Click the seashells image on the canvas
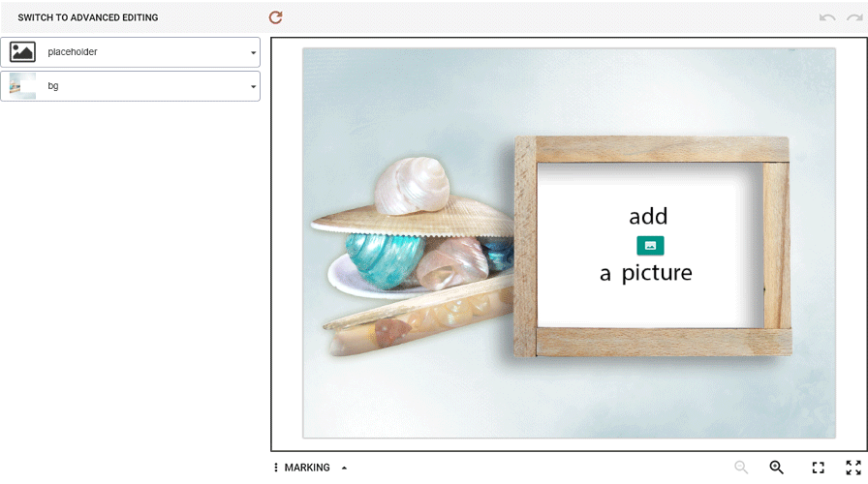 pos(413,257)
